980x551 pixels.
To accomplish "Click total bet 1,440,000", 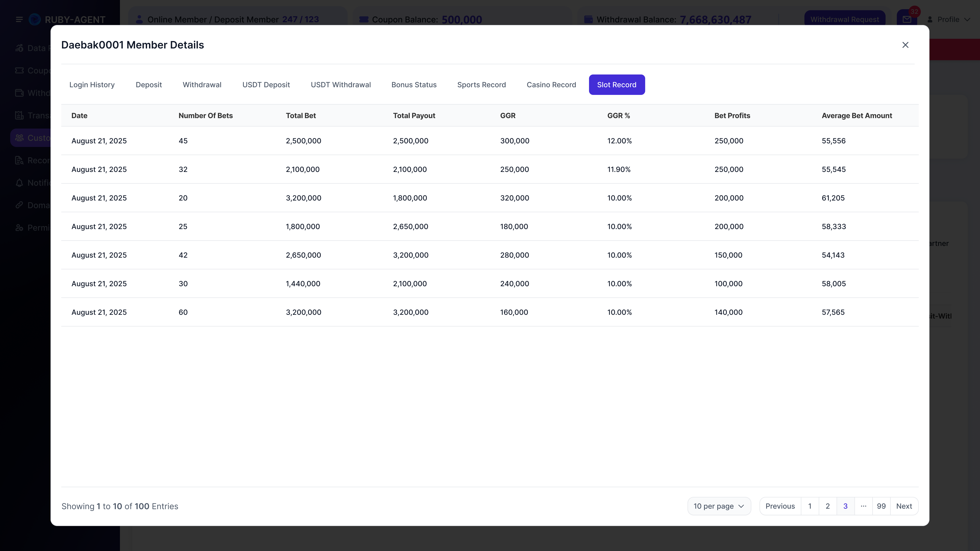I will pos(303,283).
